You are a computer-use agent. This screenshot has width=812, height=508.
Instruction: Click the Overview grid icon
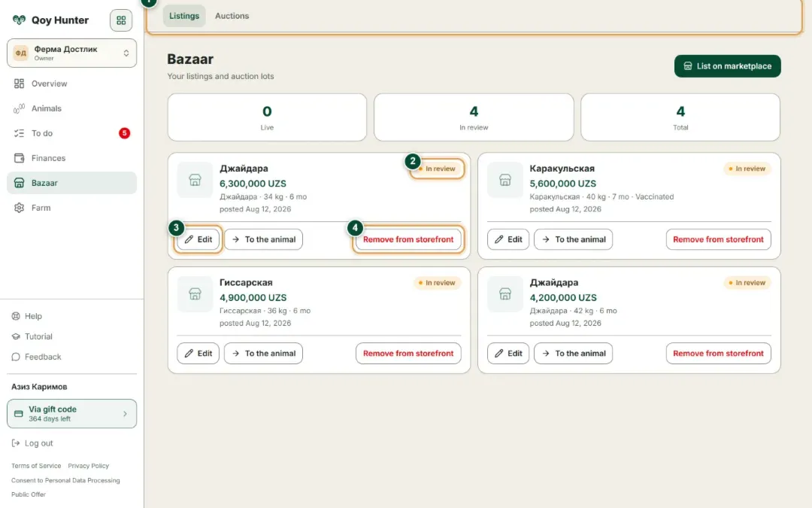(x=19, y=84)
